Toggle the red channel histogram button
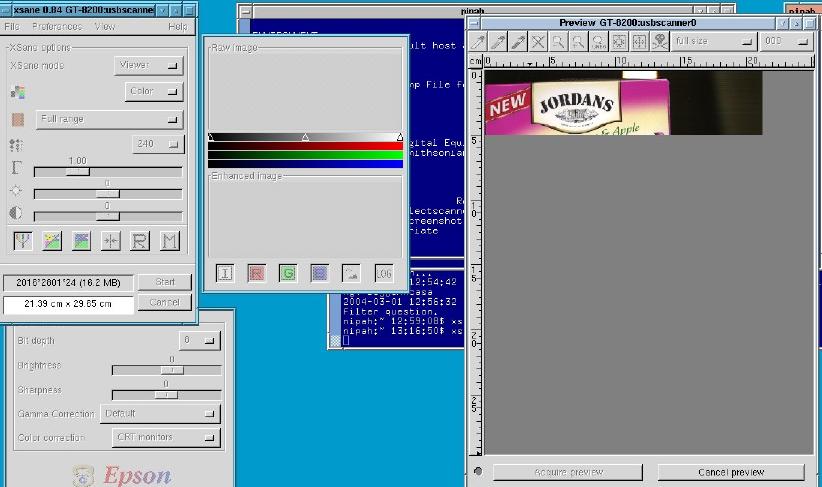Viewport: 822px width, 487px height. click(x=256, y=273)
